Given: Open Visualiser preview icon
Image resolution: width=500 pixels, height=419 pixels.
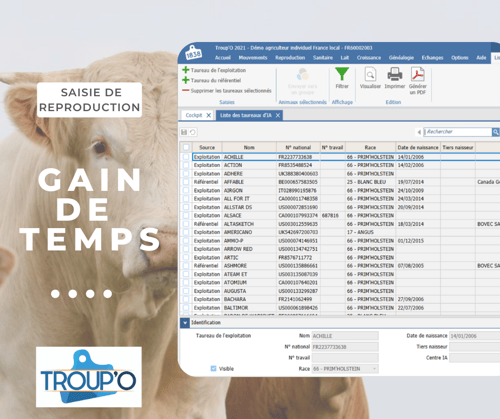Looking at the screenshot, I should click(370, 74).
